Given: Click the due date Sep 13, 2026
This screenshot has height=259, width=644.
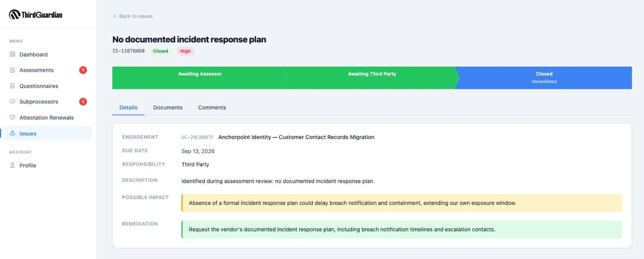Looking at the screenshot, I should (x=198, y=151).
